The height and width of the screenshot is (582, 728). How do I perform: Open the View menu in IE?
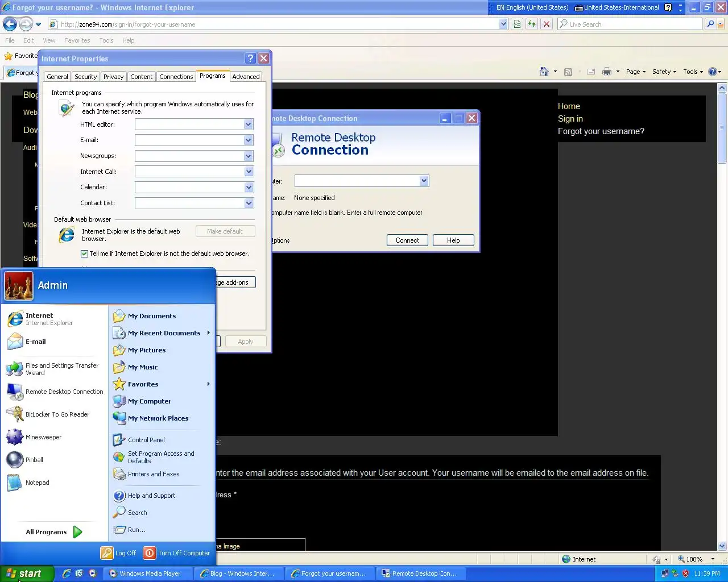[x=49, y=40]
